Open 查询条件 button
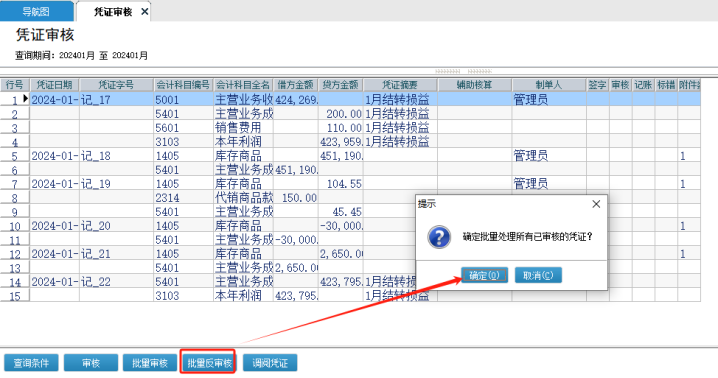718x378 pixels. tap(32, 363)
